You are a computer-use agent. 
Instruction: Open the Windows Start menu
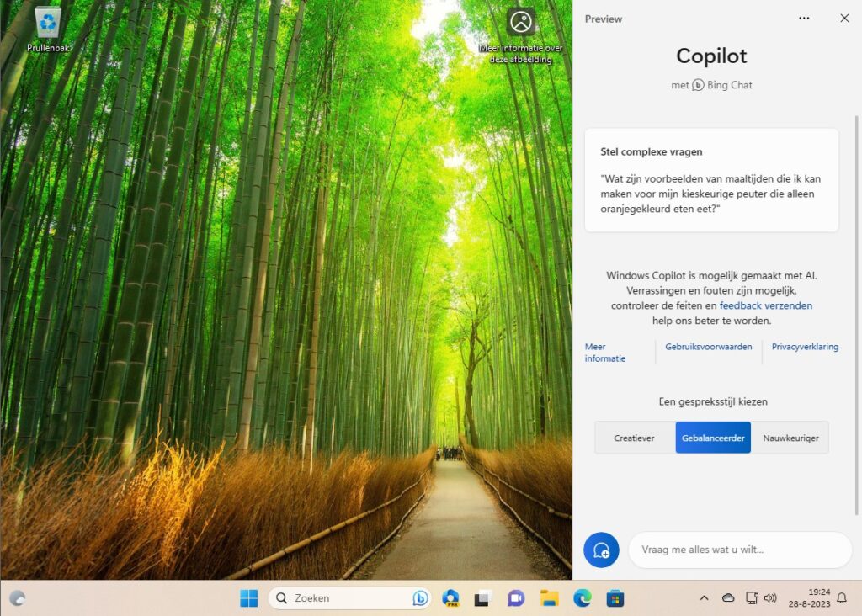pyautogui.click(x=249, y=597)
